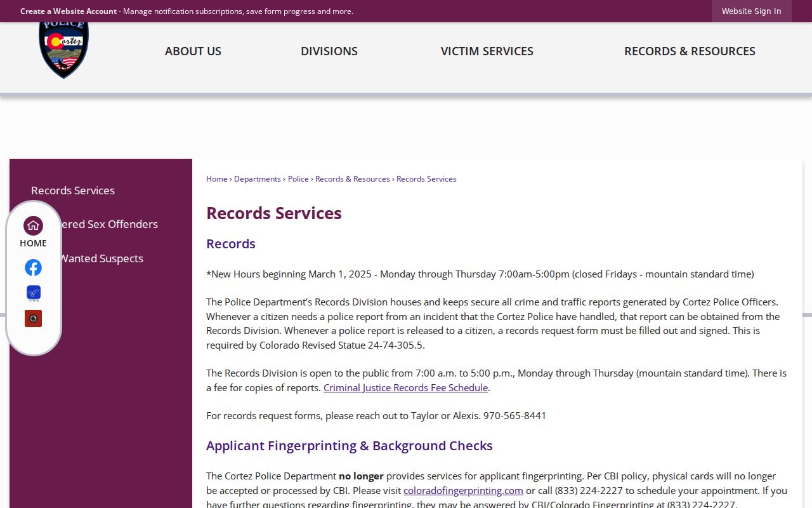Select Records Services in the sidebar
Viewport: 812px width, 508px height.
[x=73, y=190]
